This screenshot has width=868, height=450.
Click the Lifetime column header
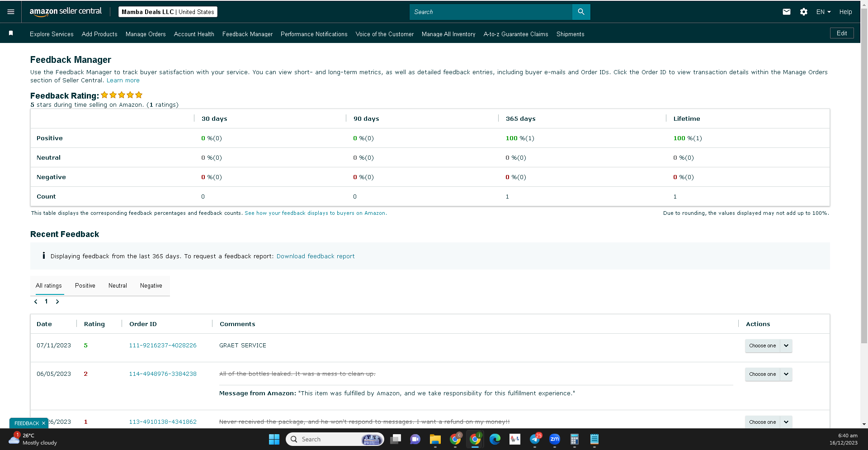tap(687, 118)
